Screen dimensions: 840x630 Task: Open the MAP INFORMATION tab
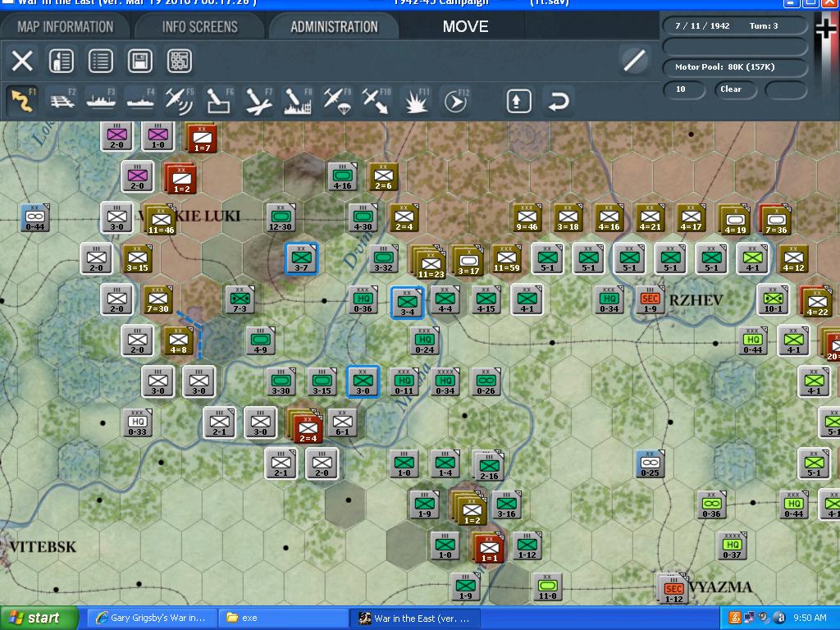point(66,27)
